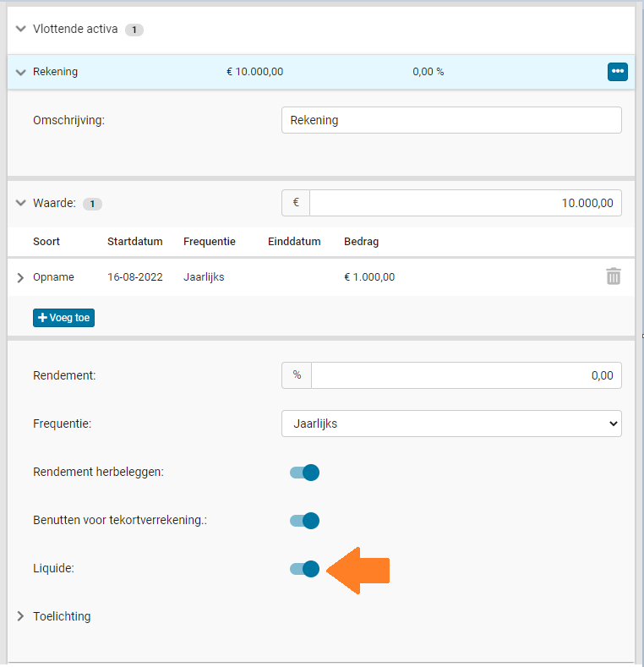Disable the Liquide switch

tap(304, 569)
